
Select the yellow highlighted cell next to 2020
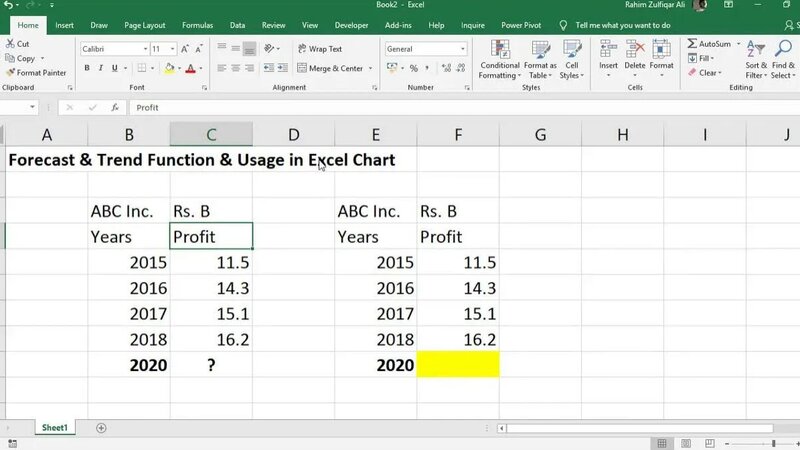(x=458, y=364)
